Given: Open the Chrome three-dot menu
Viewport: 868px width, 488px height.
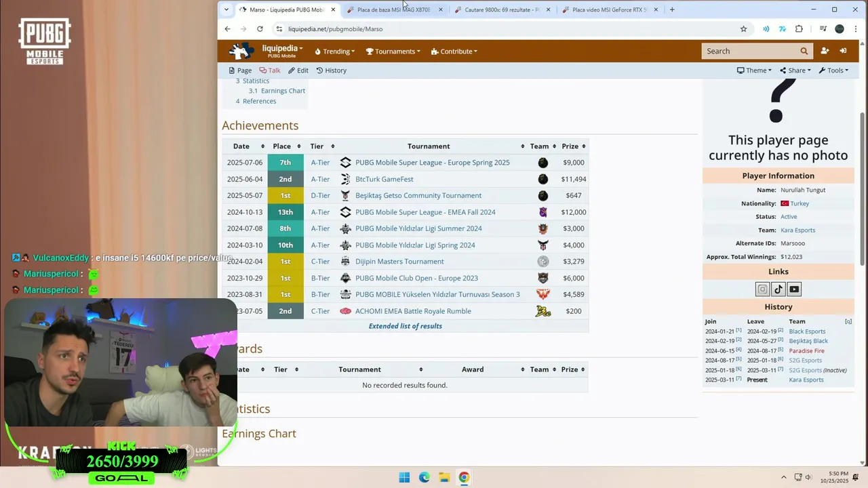Looking at the screenshot, I should click(x=856, y=29).
